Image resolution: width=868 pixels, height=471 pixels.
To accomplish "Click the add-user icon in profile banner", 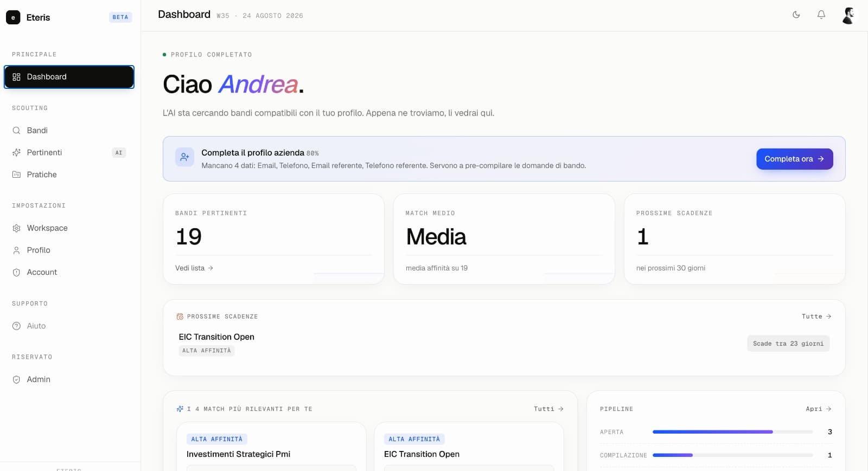I will pyautogui.click(x=184, y=157).
